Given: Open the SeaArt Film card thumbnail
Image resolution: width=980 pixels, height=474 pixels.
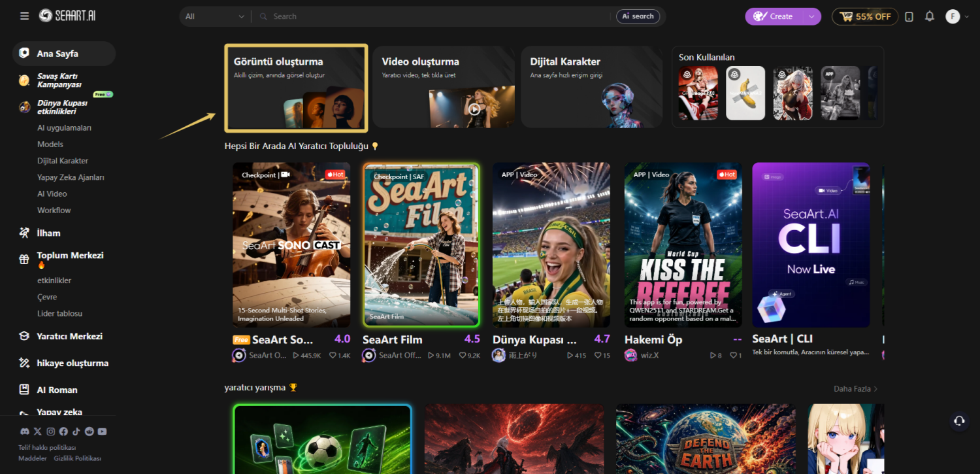Looking at the screenshot, I should [x=421, y=245].
